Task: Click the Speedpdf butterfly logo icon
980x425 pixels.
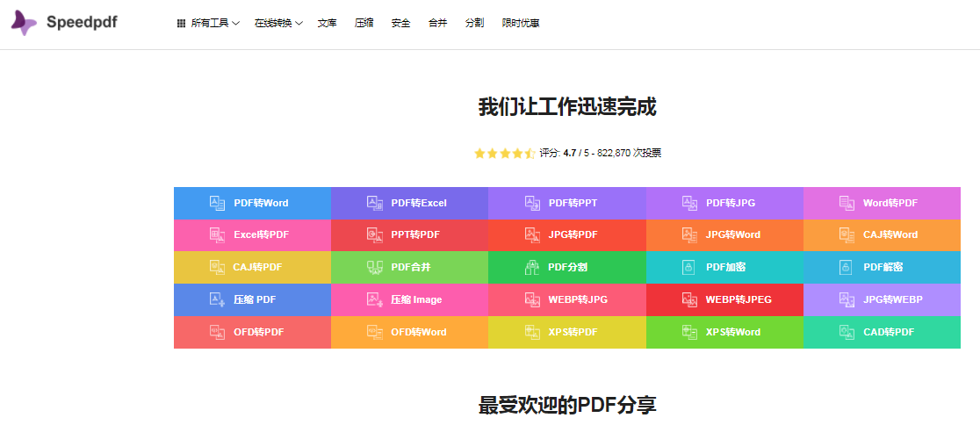Action: click(x=24, y=23)
